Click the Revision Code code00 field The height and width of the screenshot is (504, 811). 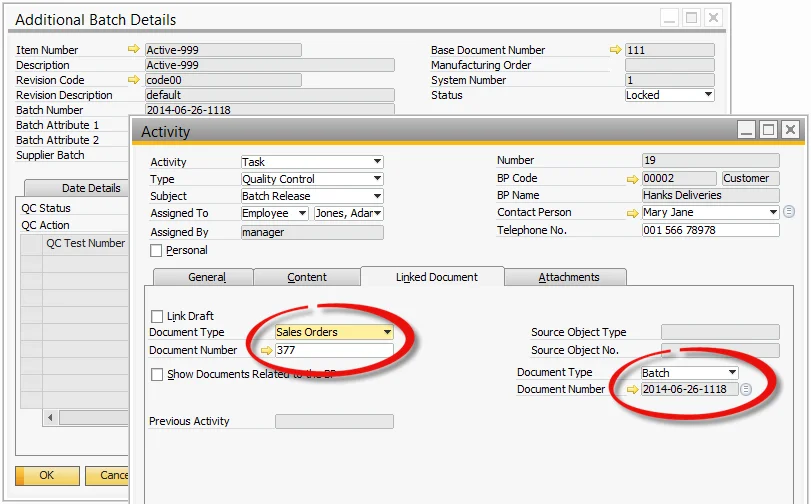coord(223,80)
